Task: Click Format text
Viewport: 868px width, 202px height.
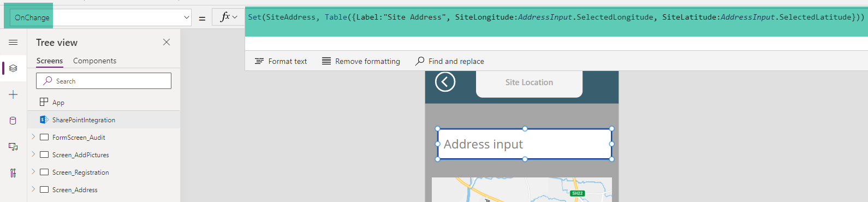Action: click(281, 61)
